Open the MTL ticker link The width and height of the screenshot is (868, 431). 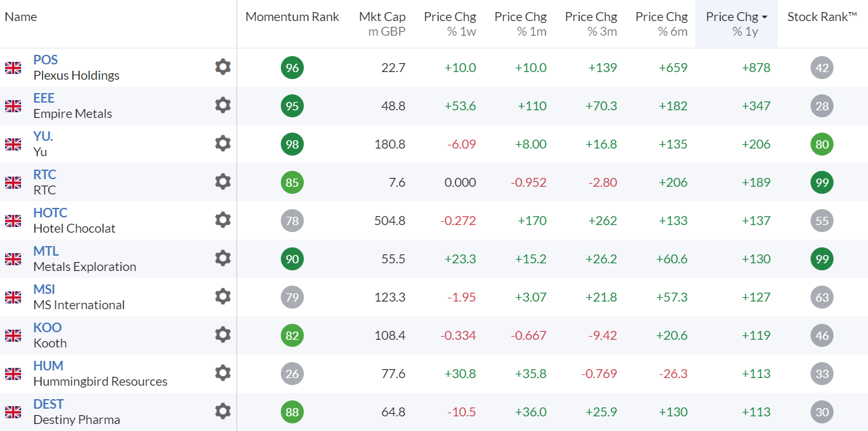click(46, 251)
